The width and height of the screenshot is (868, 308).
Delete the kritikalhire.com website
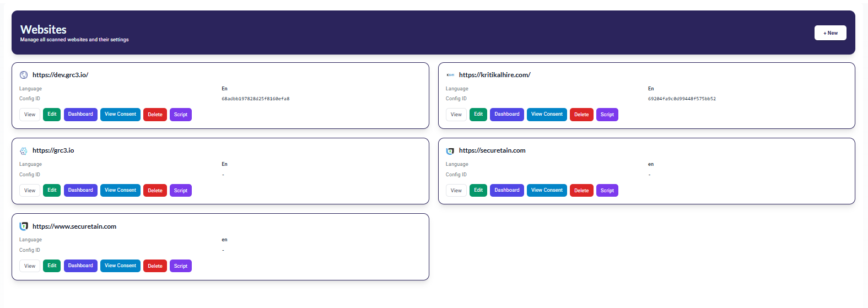pyautogui.click(x=581, y=115)
